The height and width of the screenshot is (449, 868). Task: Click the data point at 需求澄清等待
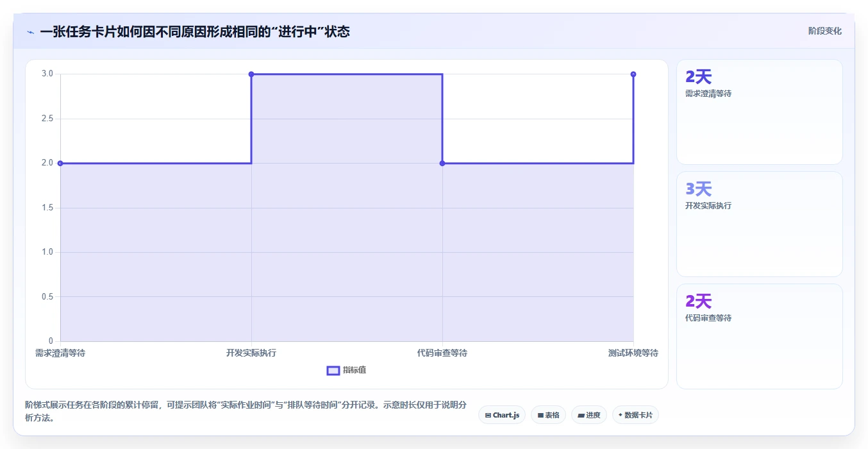click(x=60, y=163)
